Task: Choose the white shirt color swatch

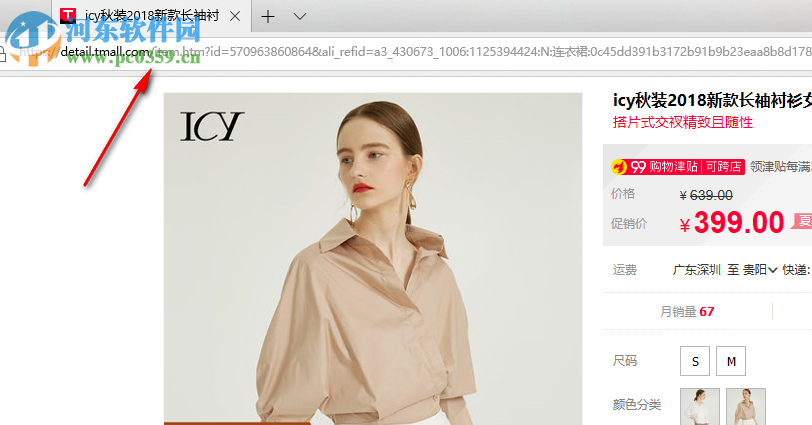Action: (700, 406)
